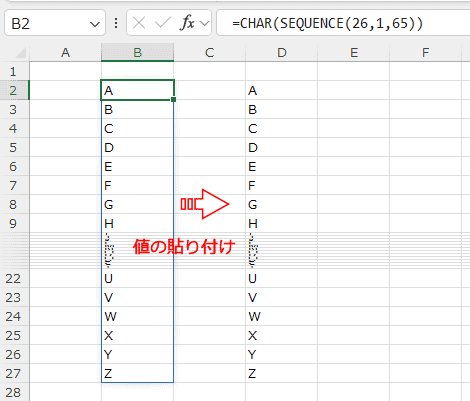Confirm formula with checkmark icon
The image size is (470, 401).
[163, 23]
